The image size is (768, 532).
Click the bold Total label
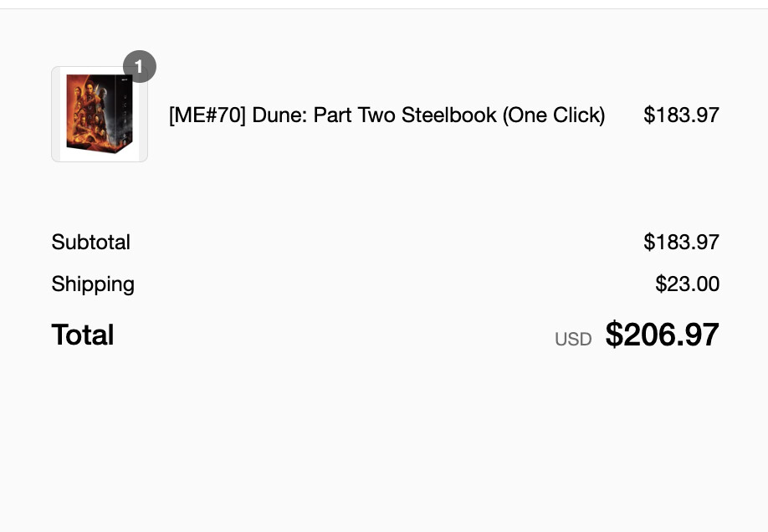83,335
